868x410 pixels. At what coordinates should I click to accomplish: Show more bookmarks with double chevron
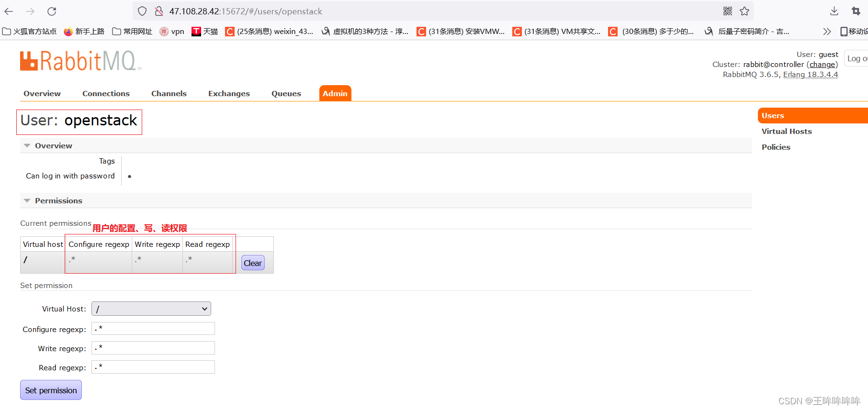tap(827, 32)
